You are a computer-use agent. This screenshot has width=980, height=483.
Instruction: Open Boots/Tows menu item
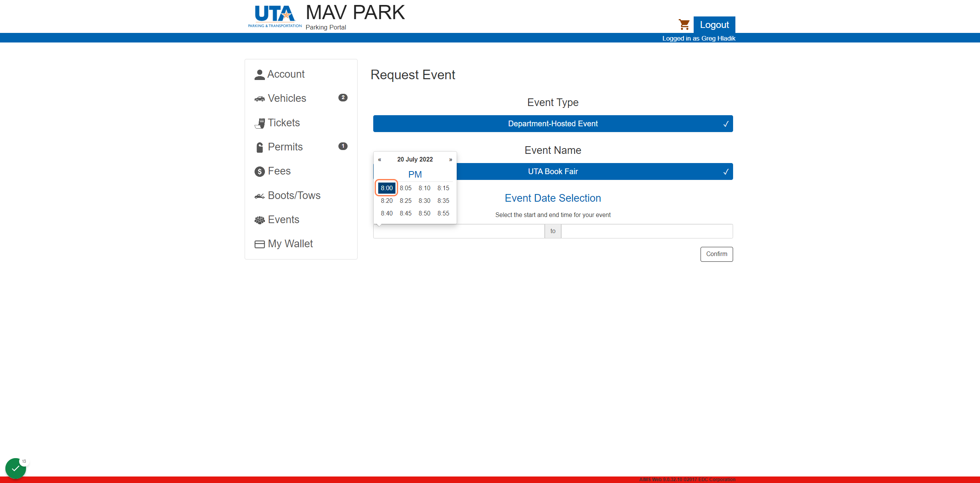pos(301,196)
